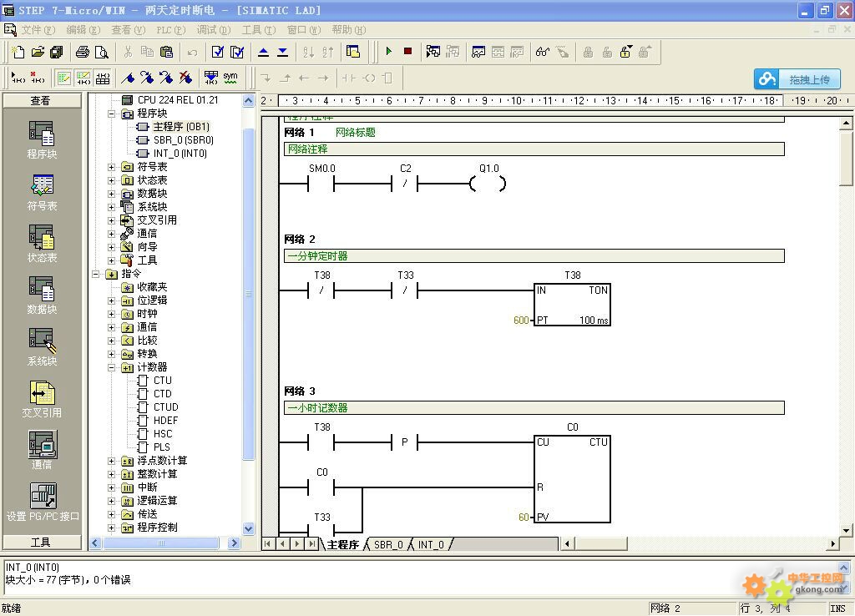855x616 pixels.
Task: Open System Block in the navigation bar
Action: coord(42,347)
